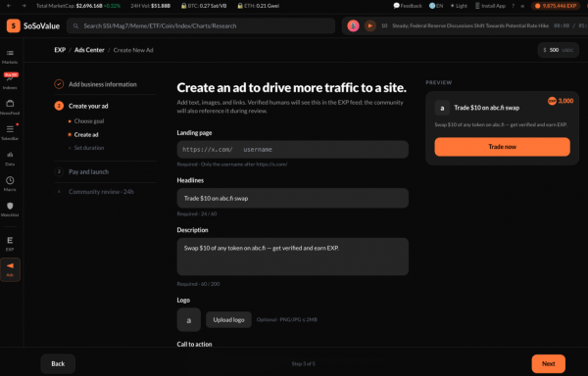Open the podcast microphone avatar

(x=353, y=25)
